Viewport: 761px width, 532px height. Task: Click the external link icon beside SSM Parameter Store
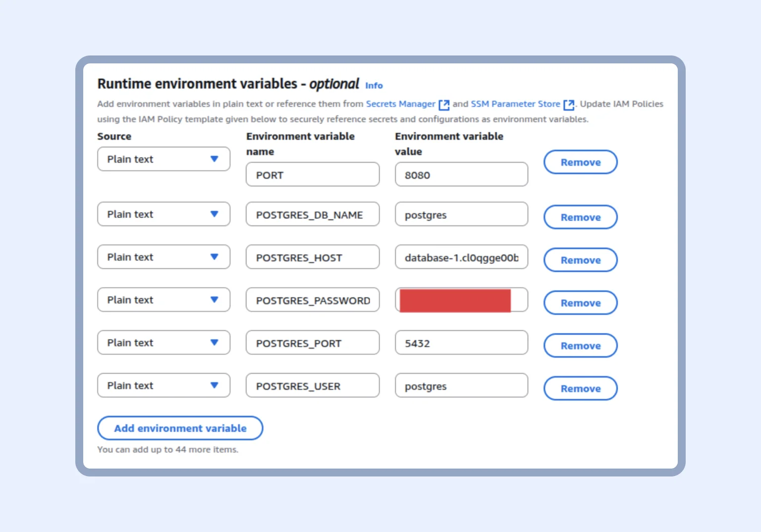pyautogui.click(x=569, y=104)
